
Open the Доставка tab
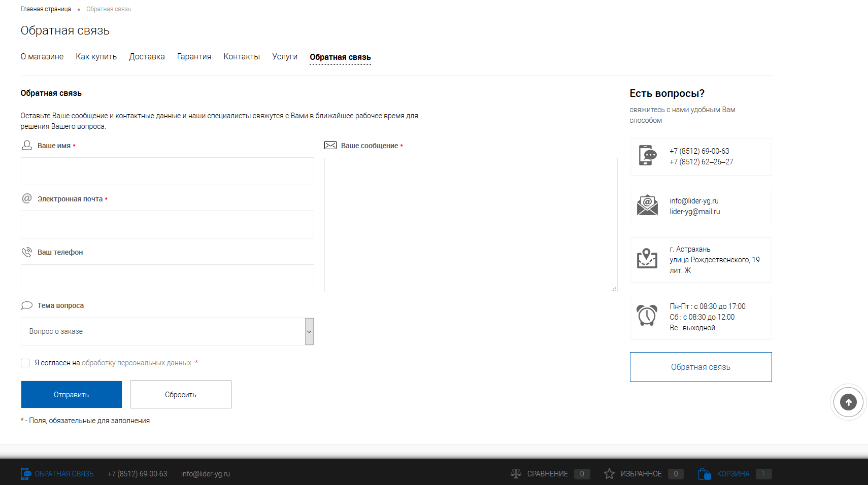click(147, 56)
